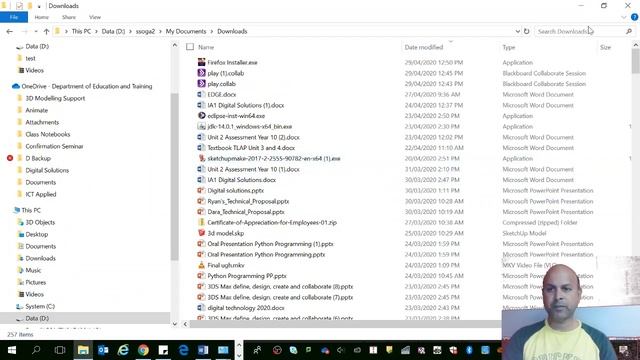Select OneDrive - Department of Education and Training

[x=87, y=86]
